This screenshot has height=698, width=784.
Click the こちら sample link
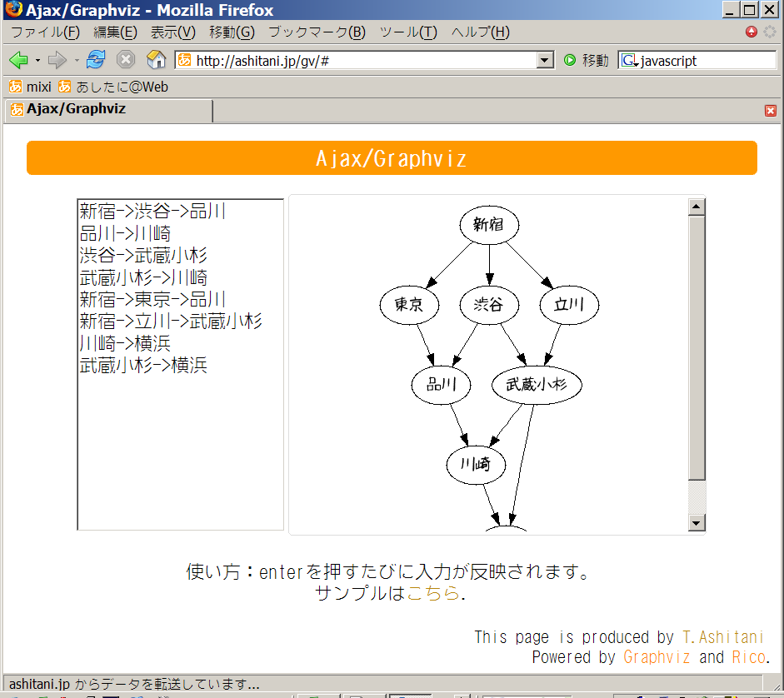pos(433,593)
